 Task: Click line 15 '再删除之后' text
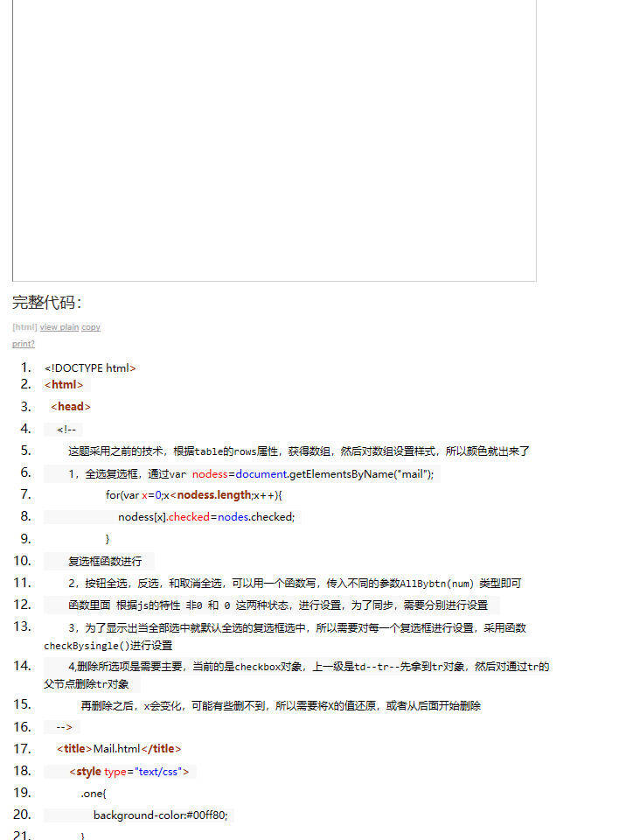281,705
